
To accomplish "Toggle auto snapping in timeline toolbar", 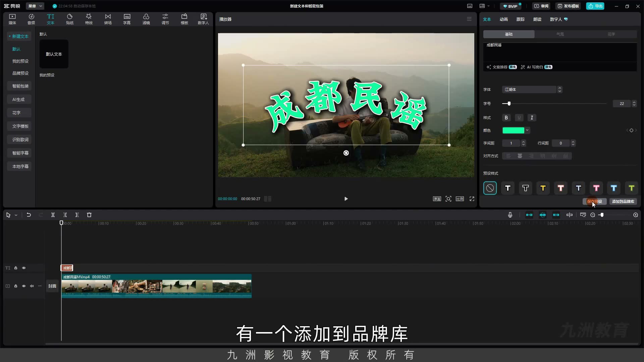I will [x=543, y=215].
